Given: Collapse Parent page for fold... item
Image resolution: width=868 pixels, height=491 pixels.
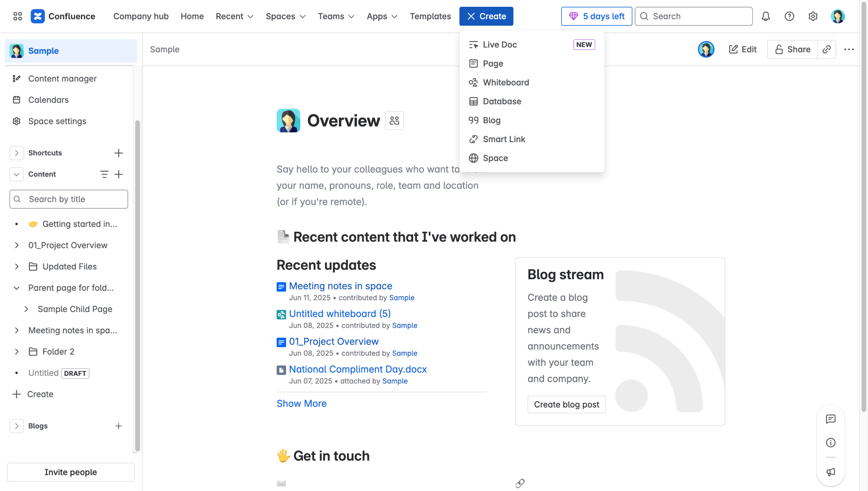Looking at the screenshot, I should pos(17,288).
